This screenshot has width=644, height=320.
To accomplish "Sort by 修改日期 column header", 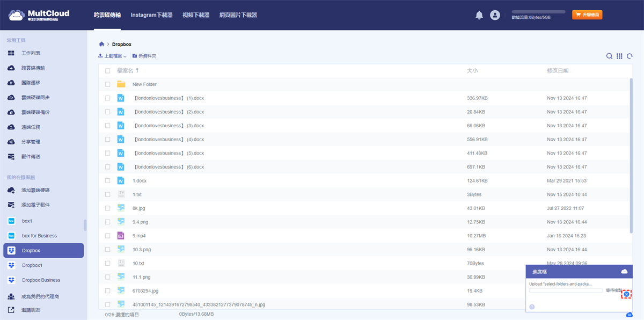I will (x=558, y=71).
